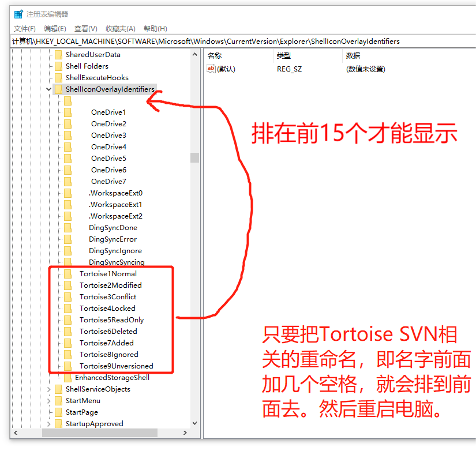Viewport: 476px width, 455px height.
Task: Click the folder icon next to ShellExecuteHooks
Action: click(59, 77)
